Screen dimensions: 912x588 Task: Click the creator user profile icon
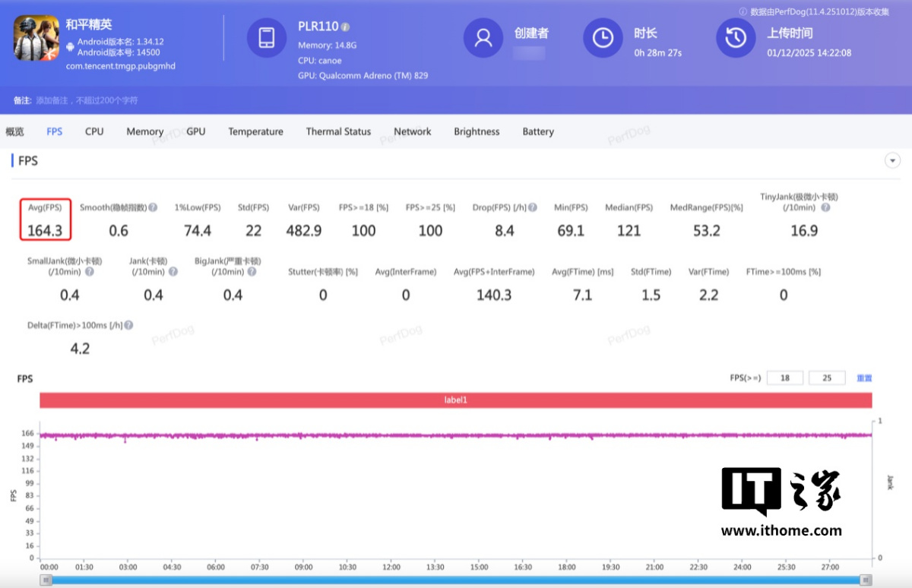click(483, 38)
